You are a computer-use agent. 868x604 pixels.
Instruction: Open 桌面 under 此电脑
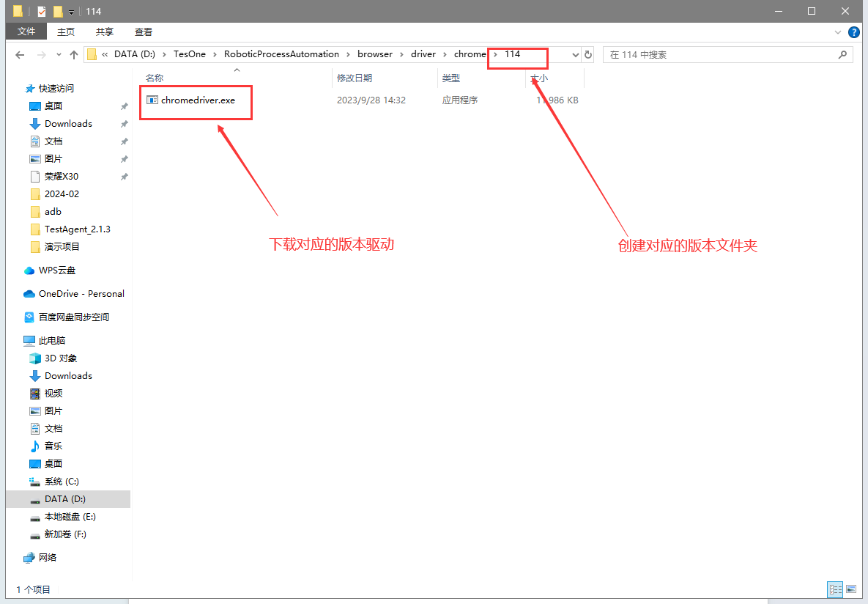point(53,464)
